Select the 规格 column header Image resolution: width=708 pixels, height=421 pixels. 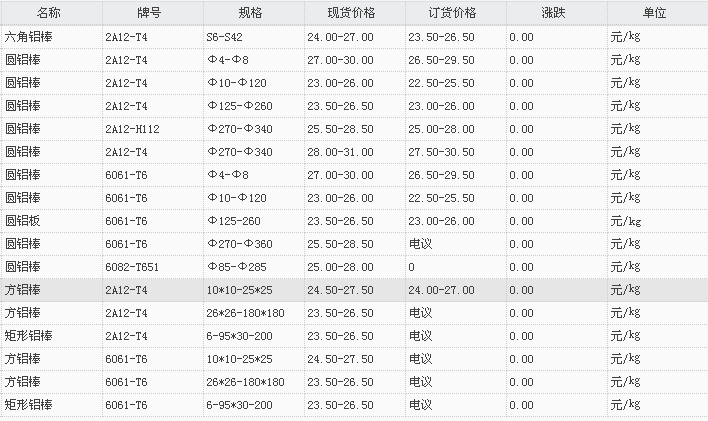pos(252,13)
